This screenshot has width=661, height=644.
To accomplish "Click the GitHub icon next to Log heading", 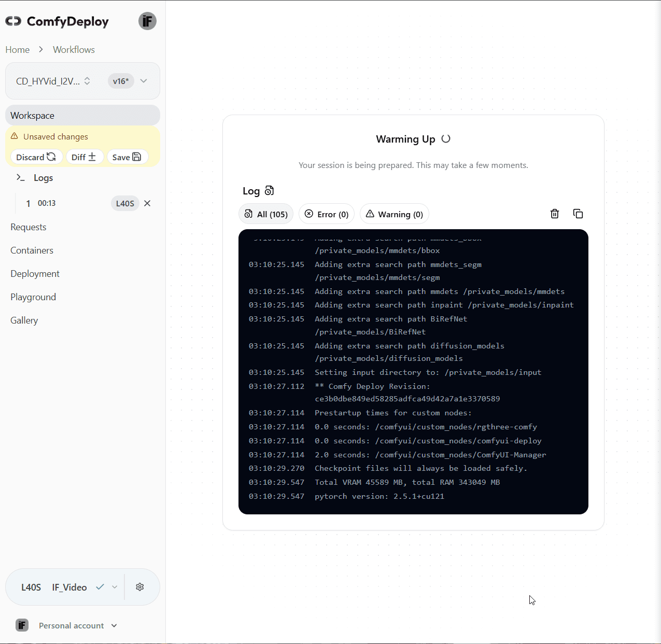I will [270, 191].
